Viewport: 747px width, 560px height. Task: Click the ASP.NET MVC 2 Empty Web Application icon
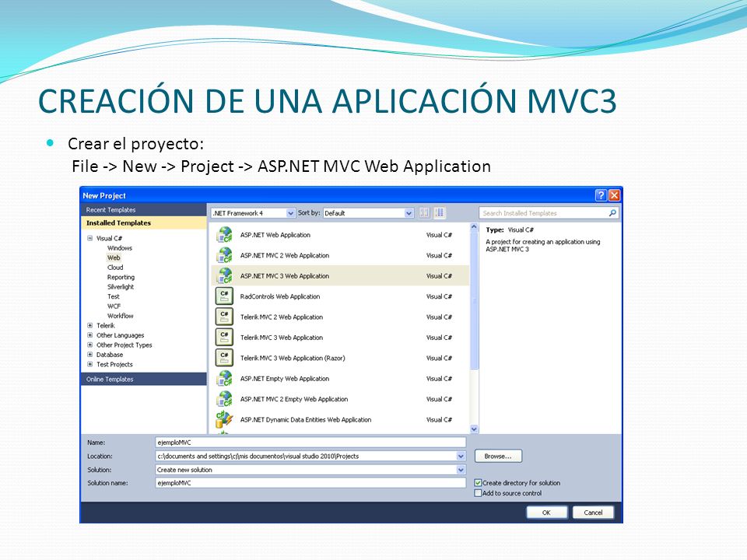pyautogui.click(x=224, y=399)
